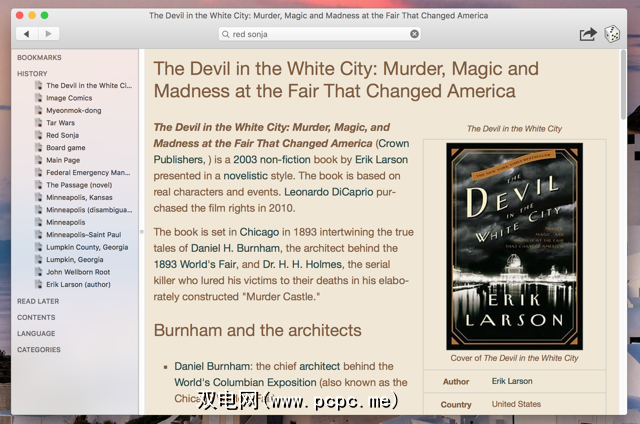Select Lumpkin County, Georgia in history
640x424 pixels.
pos(87,247)
